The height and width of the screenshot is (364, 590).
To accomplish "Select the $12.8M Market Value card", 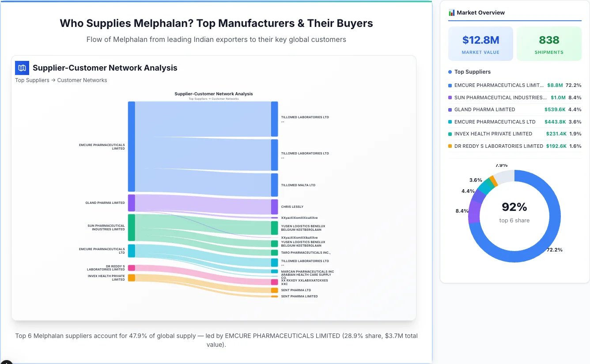I will click(480, 43).
